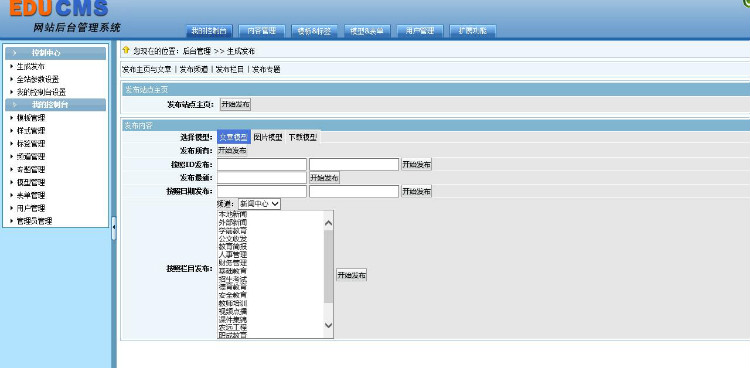Click the column list scrollbar up arrow
Viewport: 750px width, 368px height.
328,223
